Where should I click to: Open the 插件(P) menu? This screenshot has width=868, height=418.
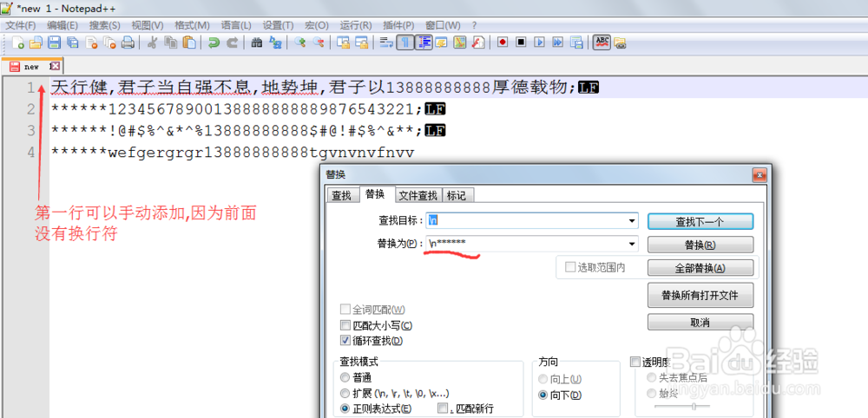(398, 25)
